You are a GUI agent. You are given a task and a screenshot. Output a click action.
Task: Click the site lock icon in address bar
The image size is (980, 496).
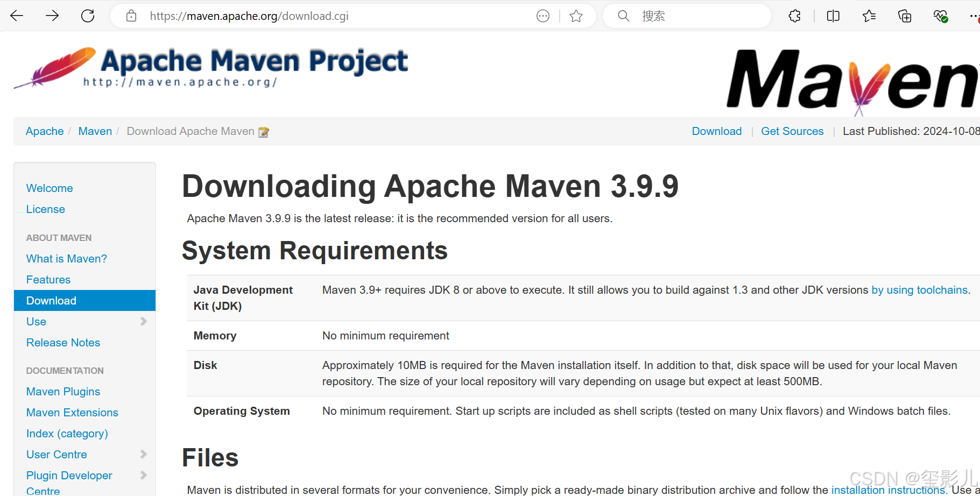(x=131, y=16)
